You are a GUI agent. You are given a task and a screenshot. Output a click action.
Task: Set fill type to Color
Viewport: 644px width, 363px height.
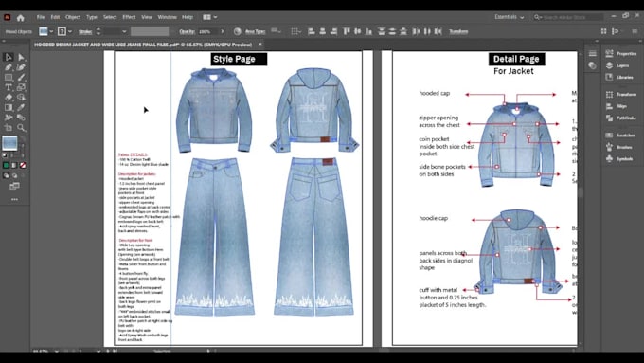point(6,165)
